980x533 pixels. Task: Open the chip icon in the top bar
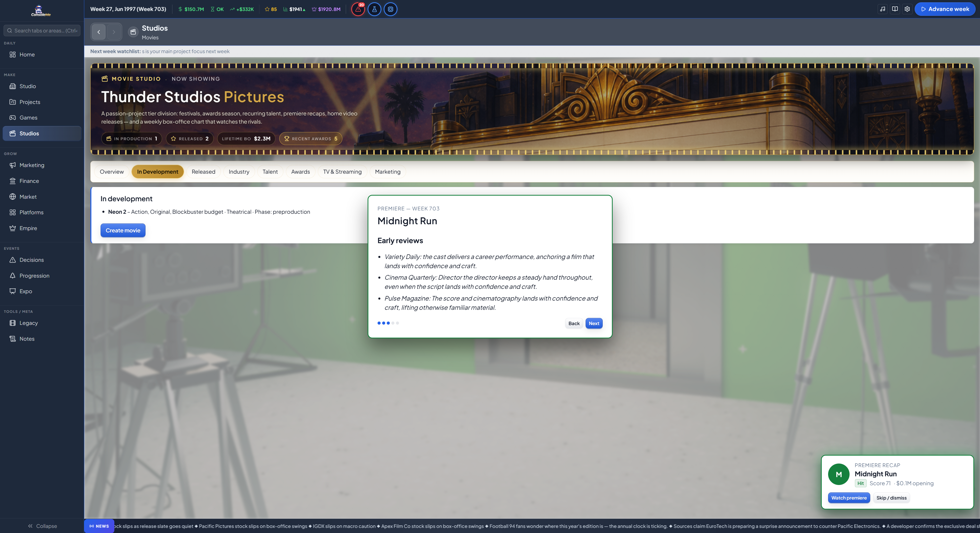click(x=390, y=9)
